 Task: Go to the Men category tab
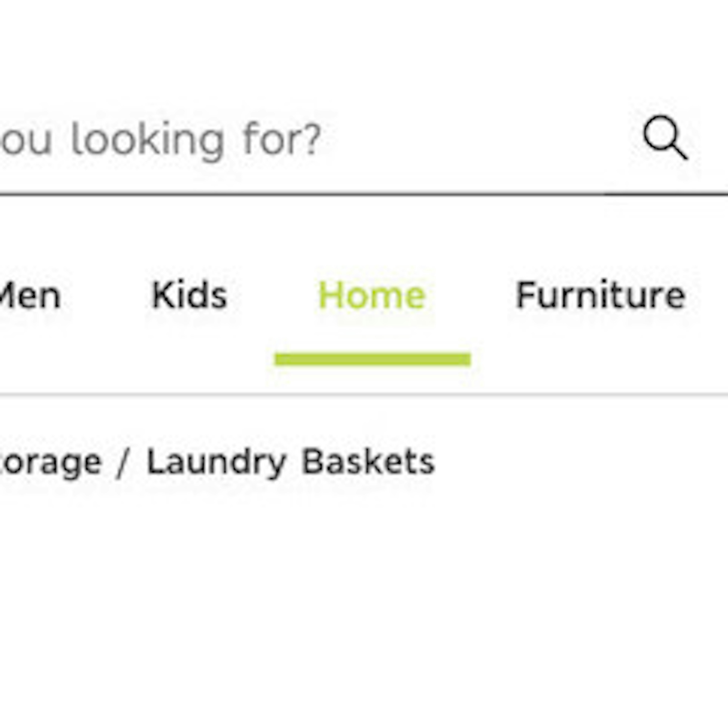tap(30, 295)
